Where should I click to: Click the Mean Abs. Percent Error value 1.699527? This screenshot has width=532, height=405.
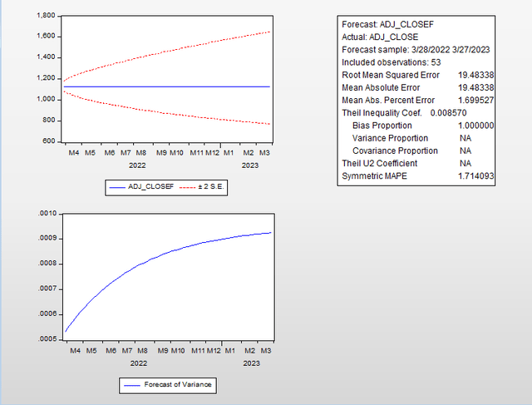pos(475,100)
